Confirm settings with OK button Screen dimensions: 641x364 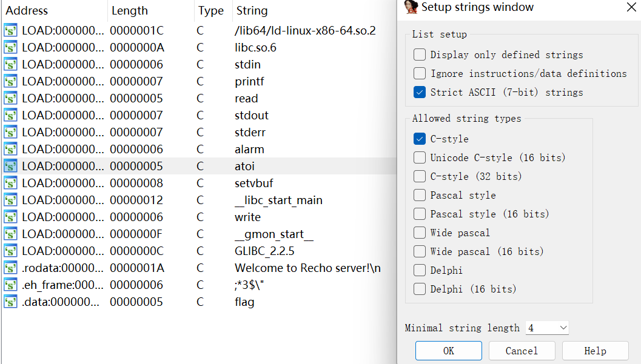click(448, 351)
